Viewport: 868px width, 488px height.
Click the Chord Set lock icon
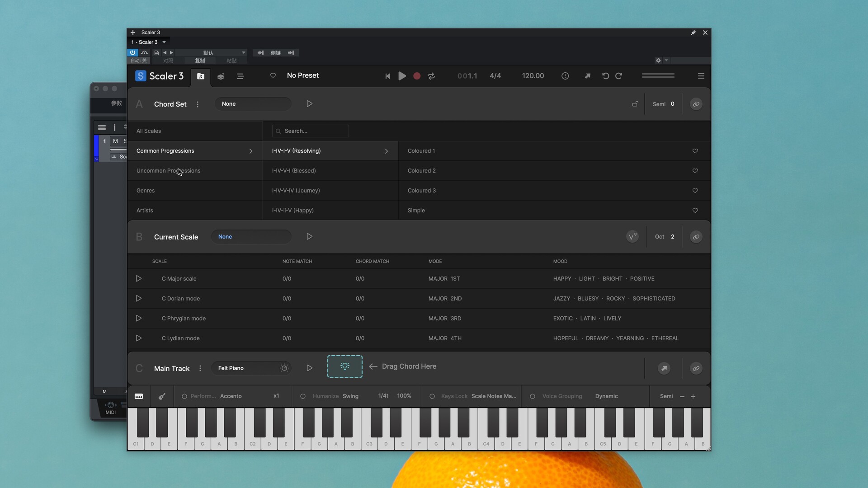point(635,104)
